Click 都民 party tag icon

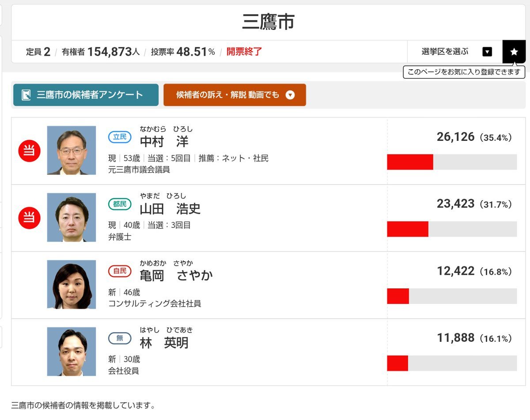pos(120,204)
